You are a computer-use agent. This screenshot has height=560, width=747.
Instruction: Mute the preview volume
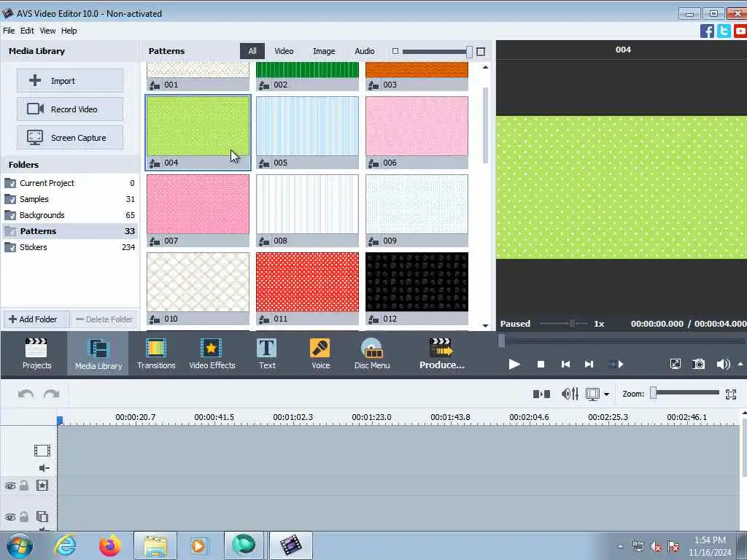pos(723,365)
